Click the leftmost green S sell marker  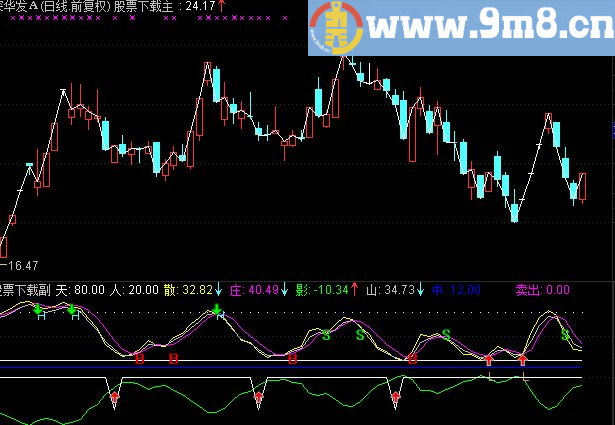click(x=326, y=336)
